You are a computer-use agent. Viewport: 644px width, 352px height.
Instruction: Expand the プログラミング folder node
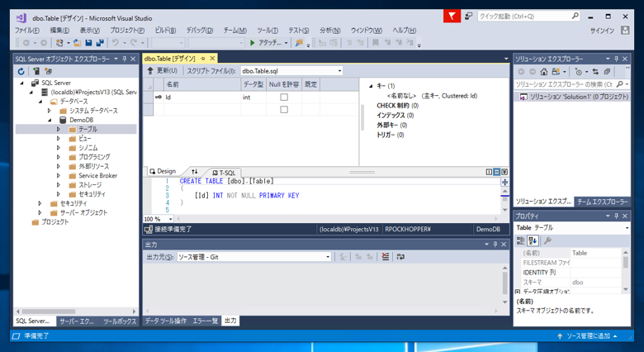pos(59,157)
